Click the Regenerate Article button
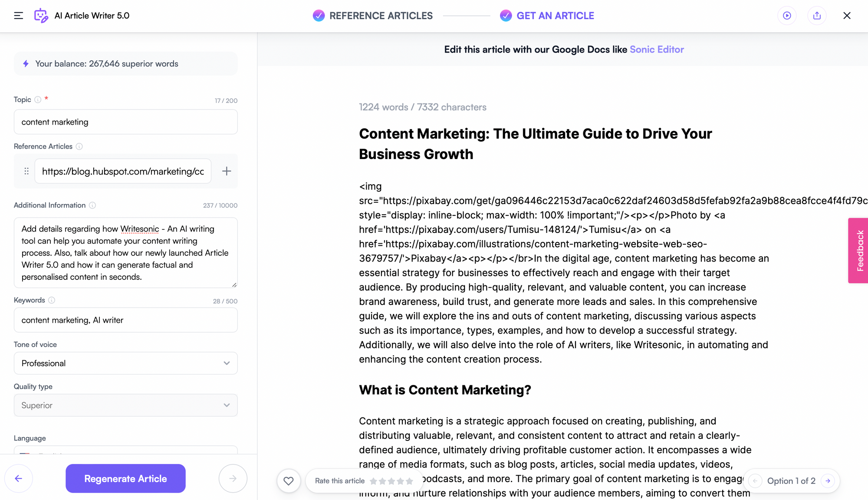The image size is (868, 500). pyautogui.click(x=126, y=478)
